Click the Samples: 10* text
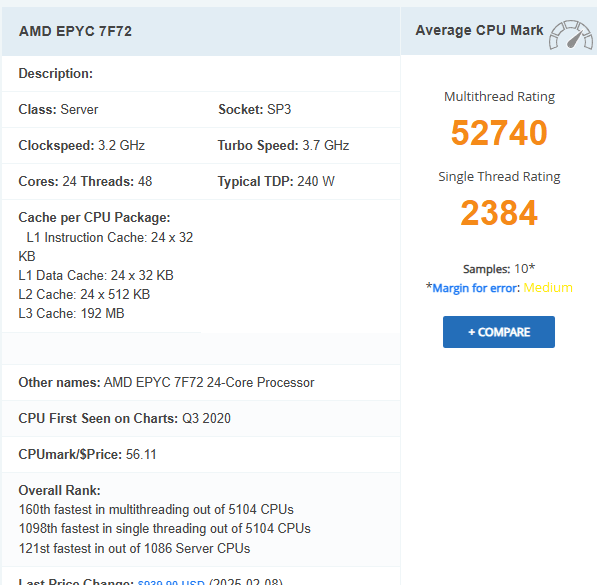Screen dimensions: 603x586 (x=499, y=269)
